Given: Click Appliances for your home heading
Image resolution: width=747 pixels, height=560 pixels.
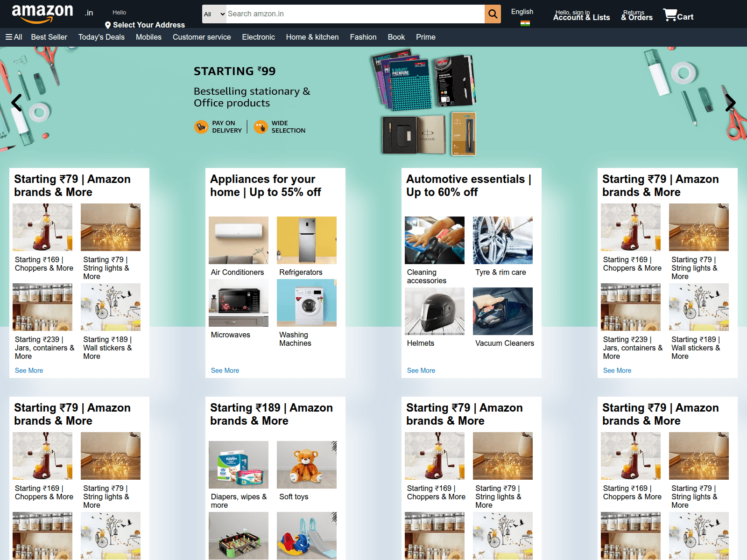Looking at the screenshot, I should point(266,186).
